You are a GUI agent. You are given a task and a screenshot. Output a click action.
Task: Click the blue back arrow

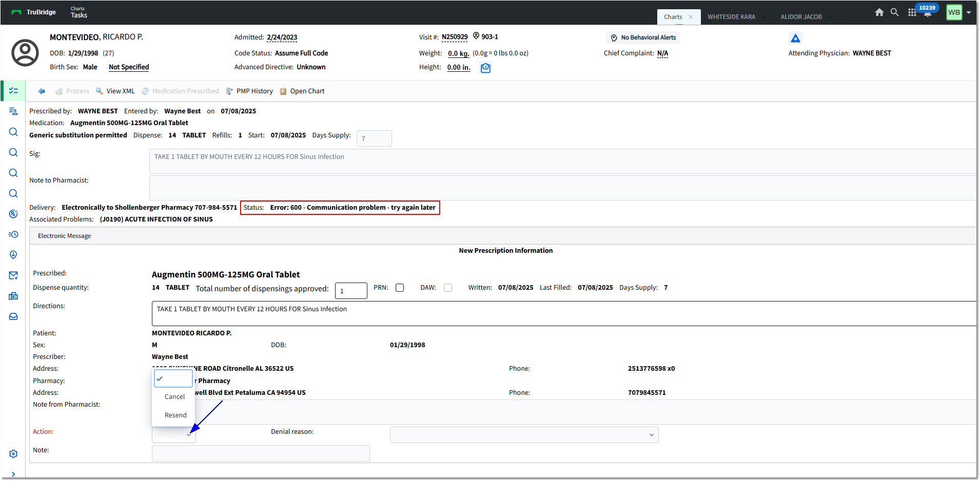(42, 91)
